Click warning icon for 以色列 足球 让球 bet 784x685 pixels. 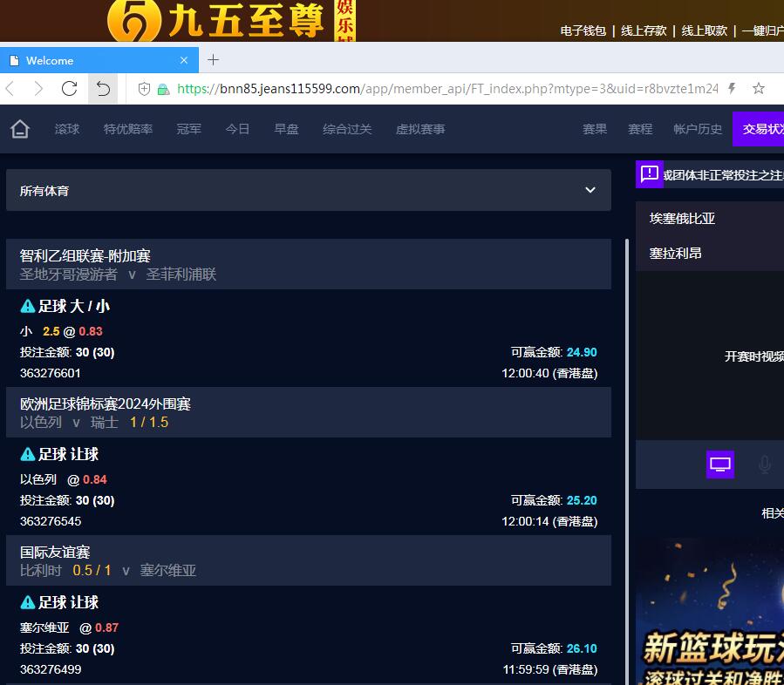tap(28, 454)
